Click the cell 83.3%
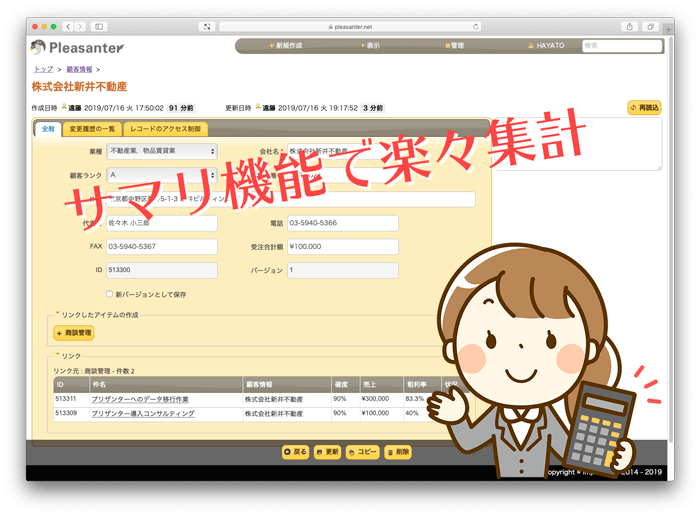700x515 pixels. point(414,399)
